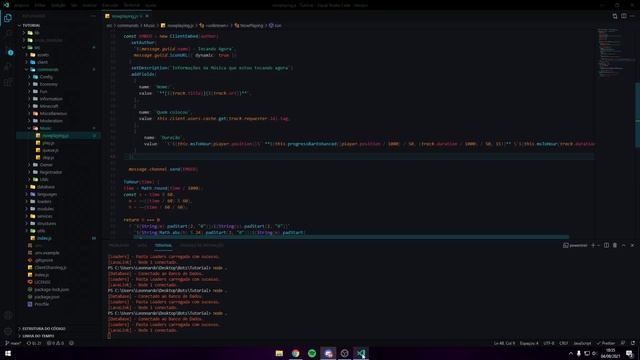Click the Espaços: 4 indentation item
Screen dimensions: 640x360
pyautogui.click(x=529, y=343)
